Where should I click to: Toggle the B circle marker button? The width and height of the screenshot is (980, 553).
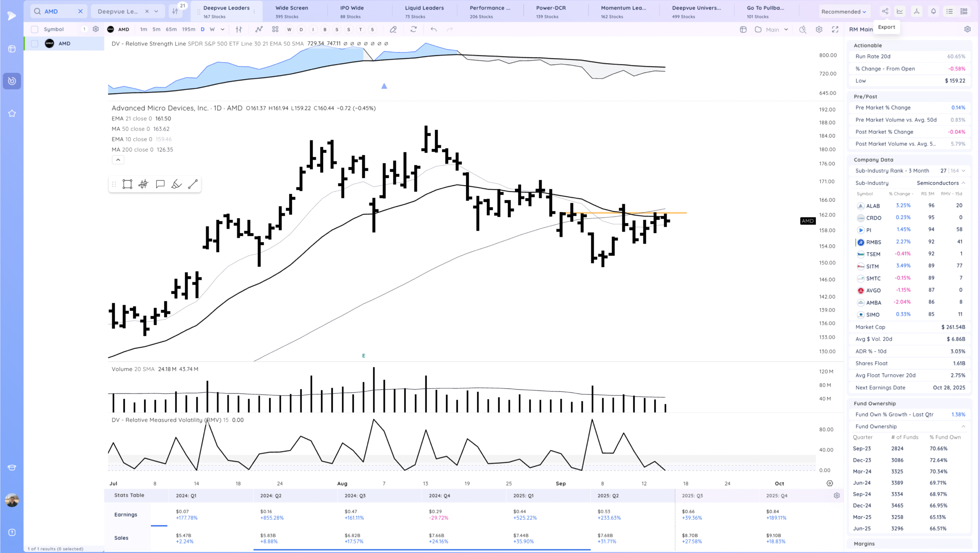coord(325,29)
